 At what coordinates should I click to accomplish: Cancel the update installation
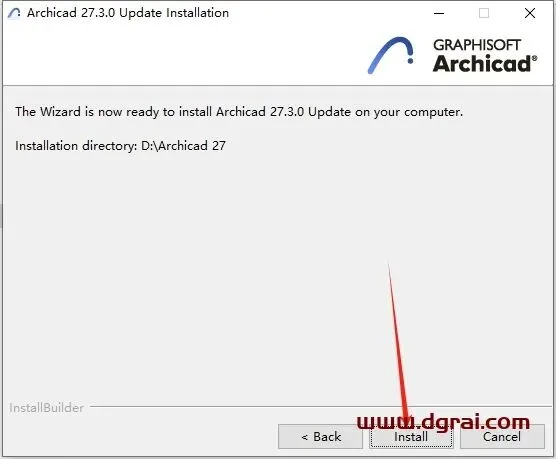pos(502,437)
